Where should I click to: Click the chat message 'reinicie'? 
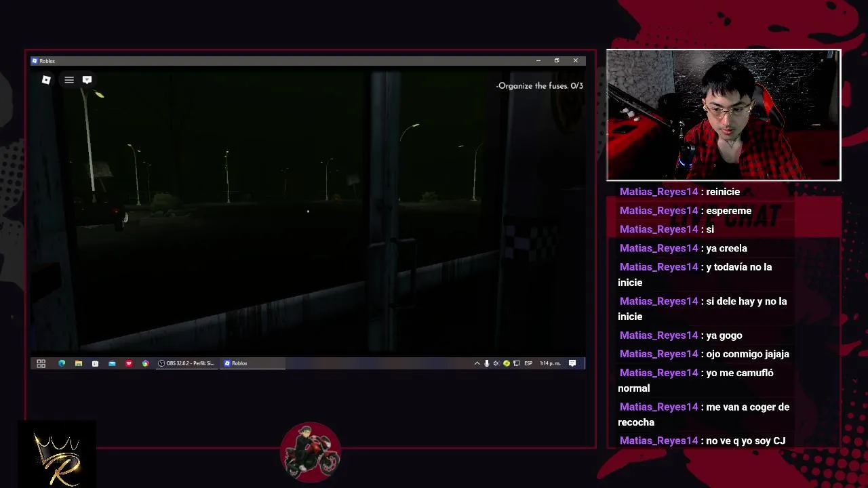pyautogui.click(x=723, y=192)
